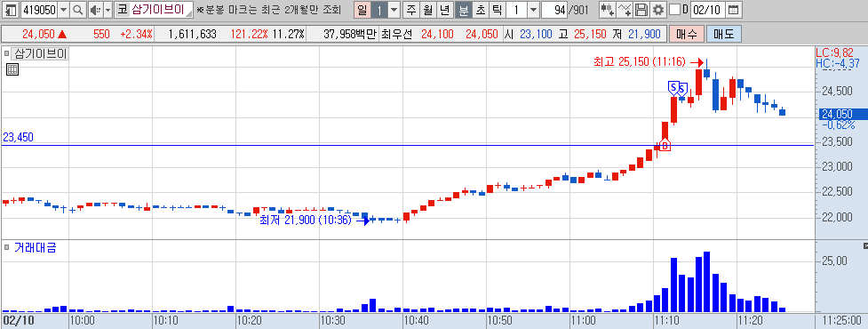868x329 pixels.
Task: Click the low price 21,900 after 저
Action: tap(644, 34)
